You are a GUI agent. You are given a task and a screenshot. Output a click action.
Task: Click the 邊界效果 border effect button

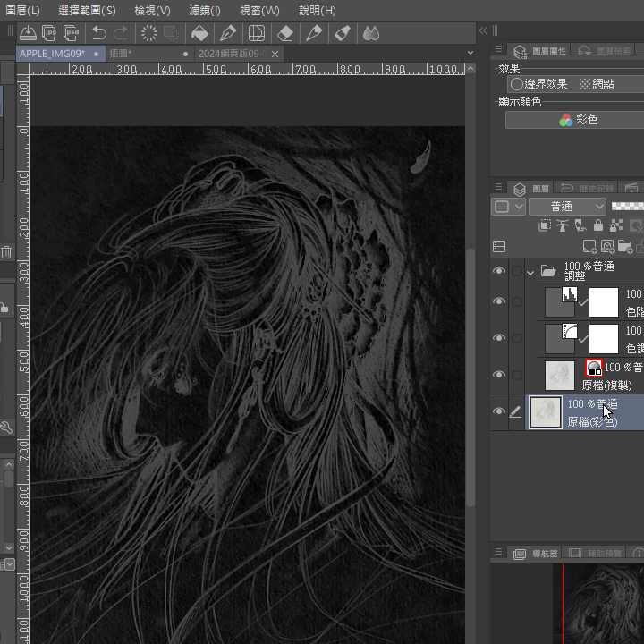pyautogui.click(x=538, y=84)
